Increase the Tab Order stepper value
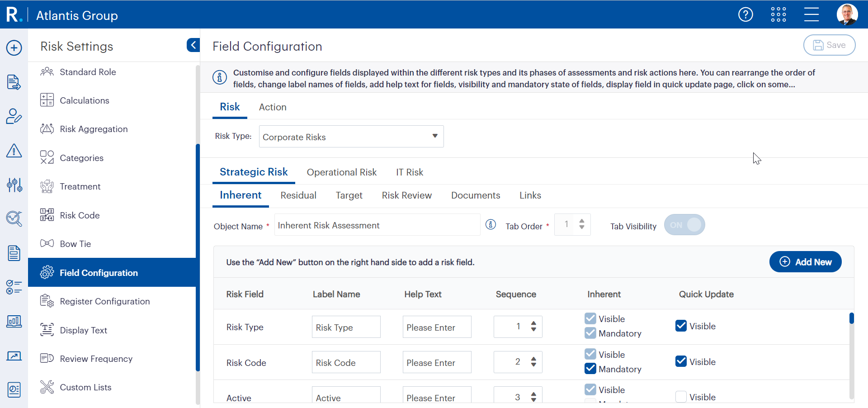The height and width of the screenshot is (408, 868). click(582, 221)
